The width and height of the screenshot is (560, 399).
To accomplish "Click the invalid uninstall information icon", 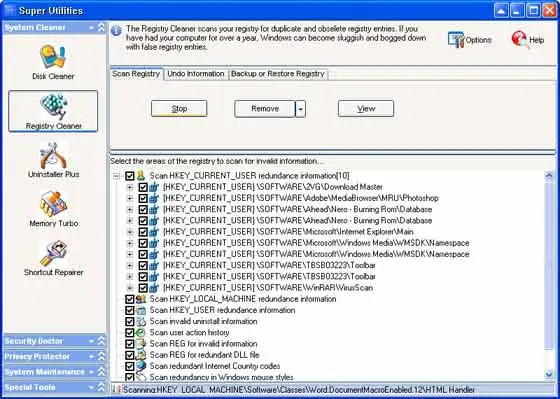I will coord(141,321).
